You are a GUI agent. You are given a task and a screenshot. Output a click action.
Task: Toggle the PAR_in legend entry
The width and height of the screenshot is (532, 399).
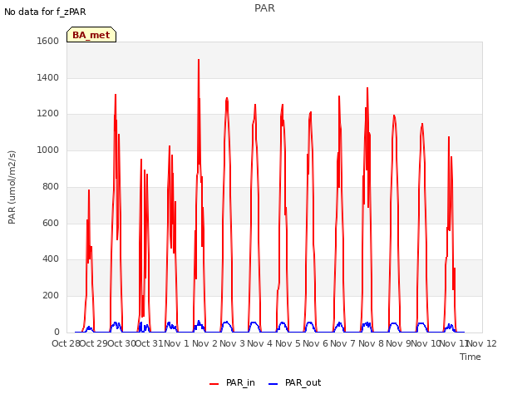click(232, 382)
